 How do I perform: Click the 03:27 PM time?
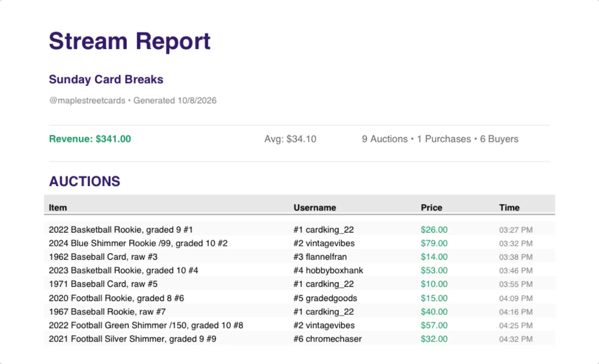coord(516,230)
